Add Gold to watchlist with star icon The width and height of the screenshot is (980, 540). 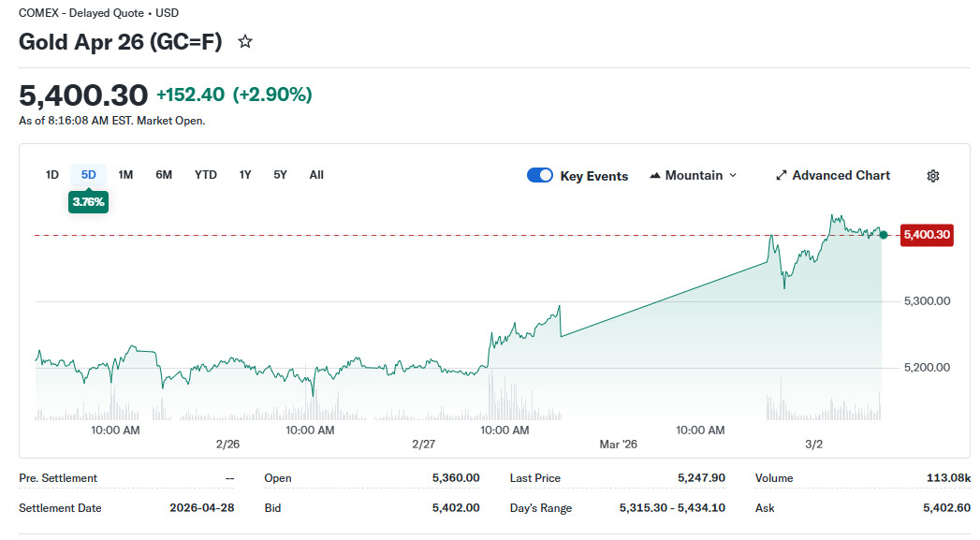(x=245, y=42)
